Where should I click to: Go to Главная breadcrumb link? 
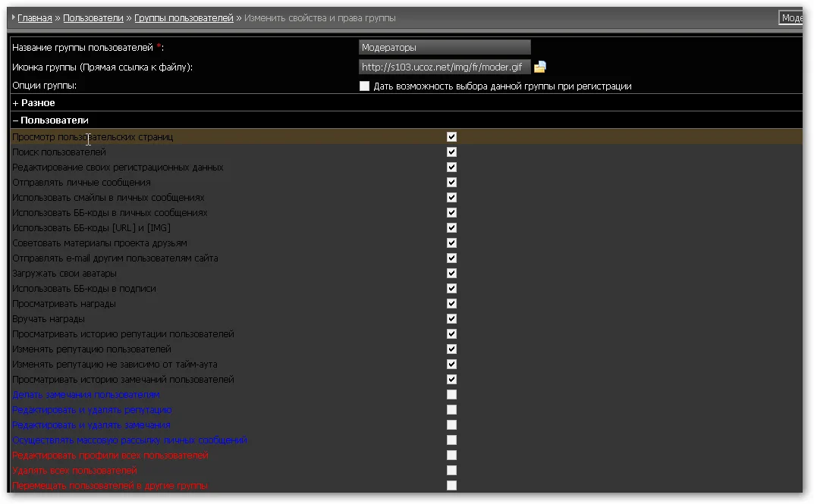[x=35, y=18]
